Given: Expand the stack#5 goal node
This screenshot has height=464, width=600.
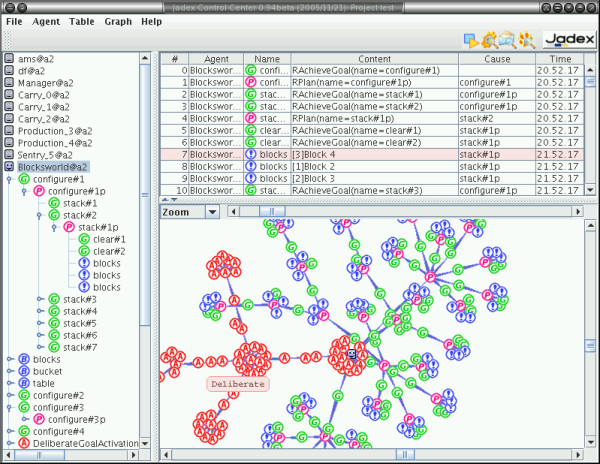Looking at the screenshot, I should 40,323.
